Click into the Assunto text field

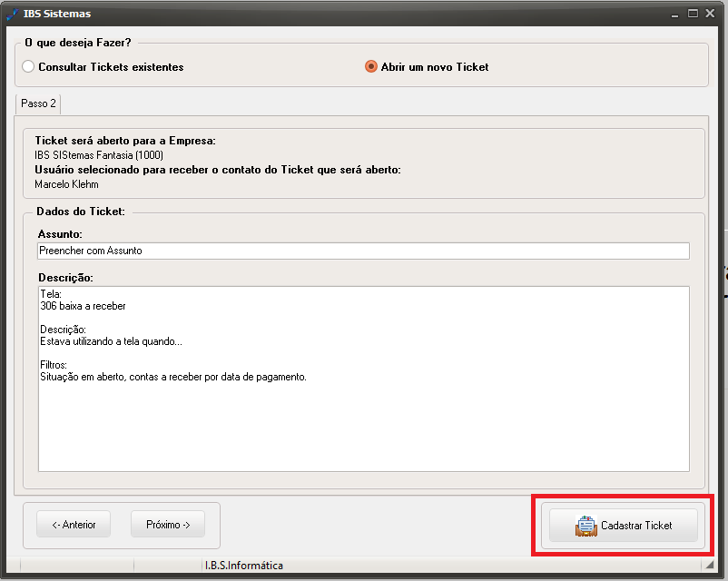(363, 251)
